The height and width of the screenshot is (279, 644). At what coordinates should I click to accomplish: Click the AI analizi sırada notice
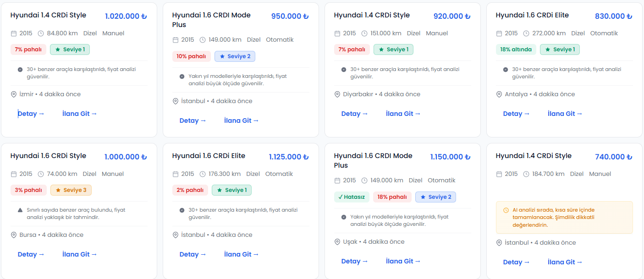(x=564, y=218)
